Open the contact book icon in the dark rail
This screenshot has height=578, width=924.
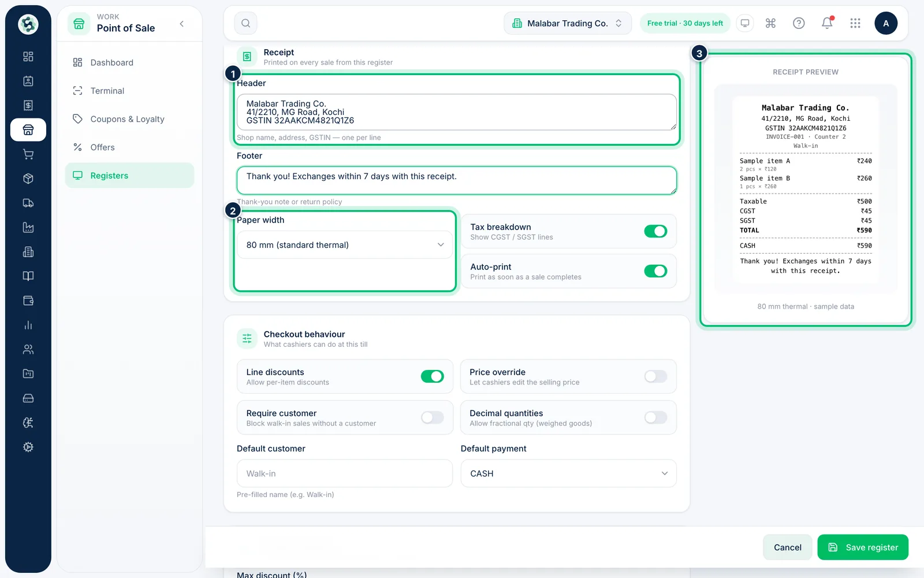(x=28, y=81)
